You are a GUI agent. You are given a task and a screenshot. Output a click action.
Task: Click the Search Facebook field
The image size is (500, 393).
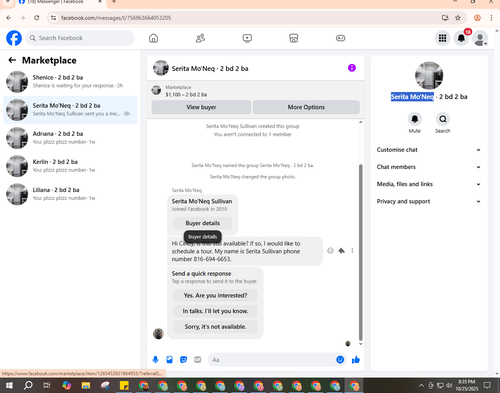80,38
